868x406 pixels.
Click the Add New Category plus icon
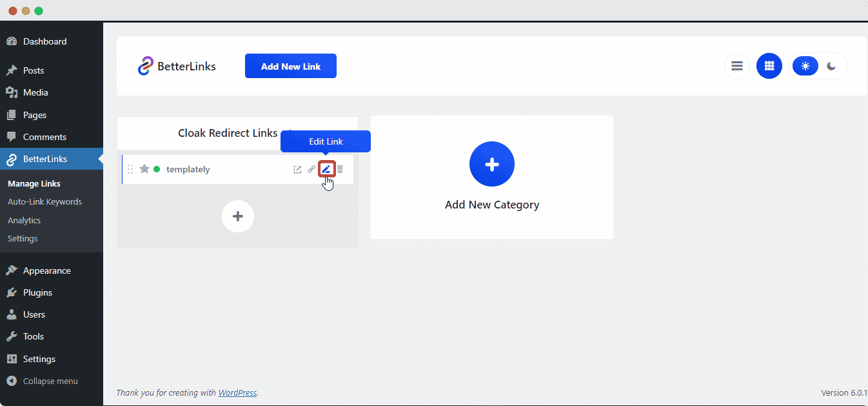point(491,164)
